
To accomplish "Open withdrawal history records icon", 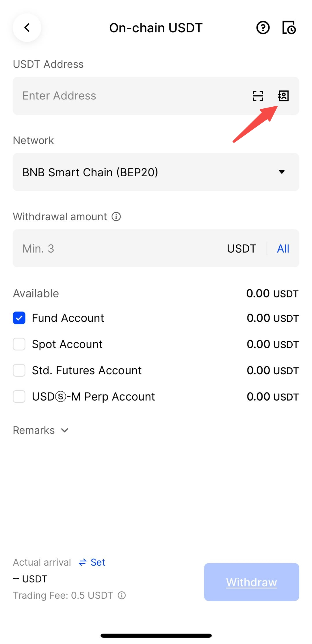I will [x=289, y=28].
